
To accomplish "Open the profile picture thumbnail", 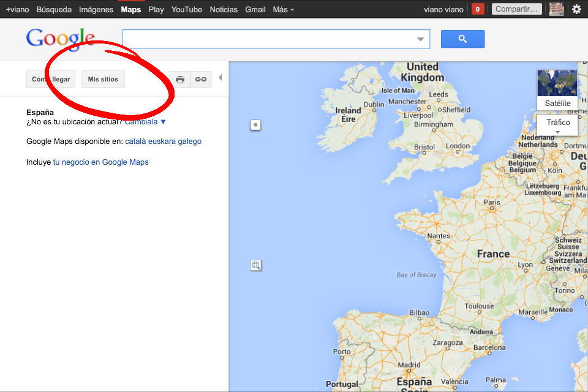I will (557, 9).
